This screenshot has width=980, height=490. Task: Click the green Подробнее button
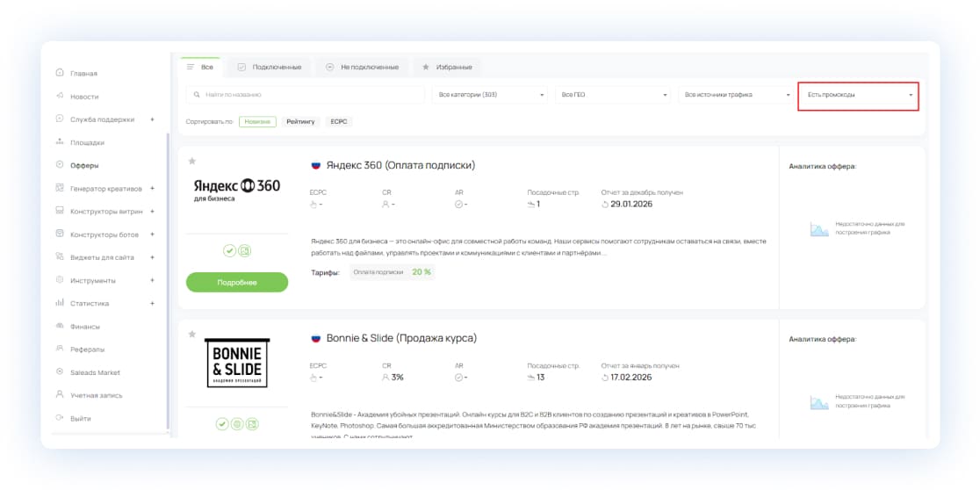click(x=236, y=282)
